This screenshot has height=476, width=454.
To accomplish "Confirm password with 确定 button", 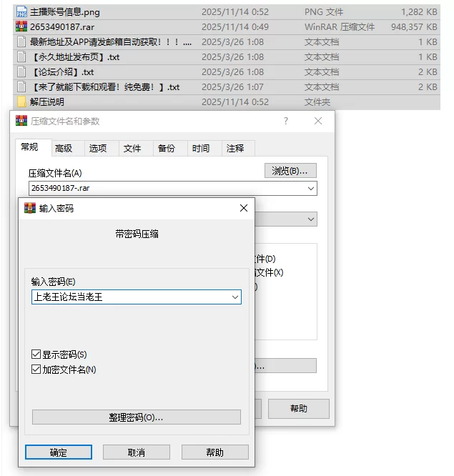I will point(59,452).
